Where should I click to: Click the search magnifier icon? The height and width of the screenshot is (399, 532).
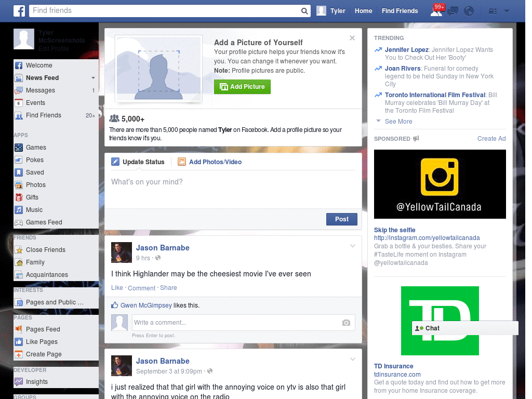click(304, 11)
